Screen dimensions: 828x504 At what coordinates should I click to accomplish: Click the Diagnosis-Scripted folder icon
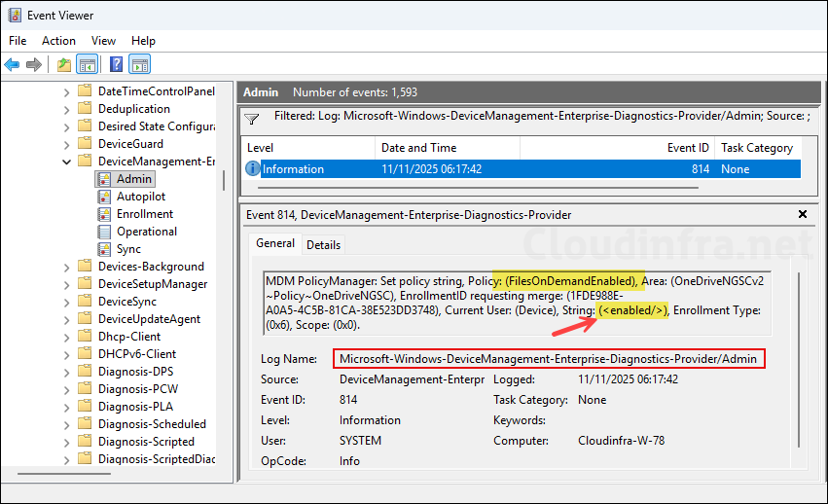pyautogui.click(x=85, y=441)
